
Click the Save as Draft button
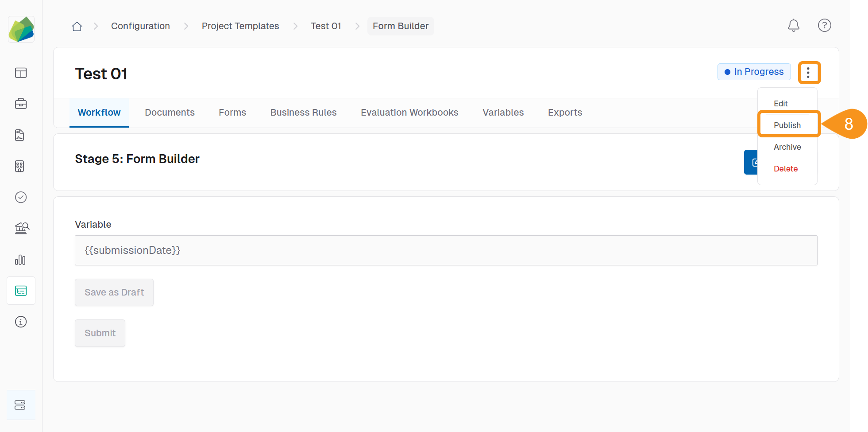coord(114,292)
